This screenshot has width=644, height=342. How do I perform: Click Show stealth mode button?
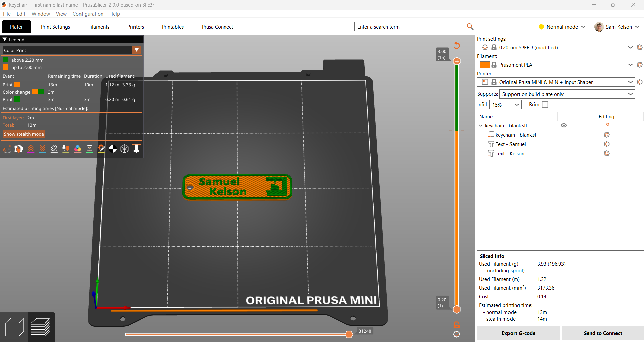[x=24, y=134]
